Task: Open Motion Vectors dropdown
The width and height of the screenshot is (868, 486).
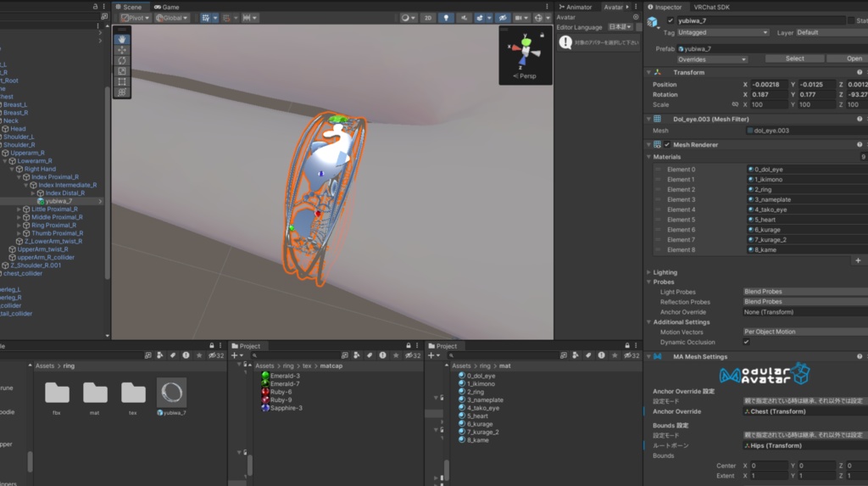Action: pos(805,332)
